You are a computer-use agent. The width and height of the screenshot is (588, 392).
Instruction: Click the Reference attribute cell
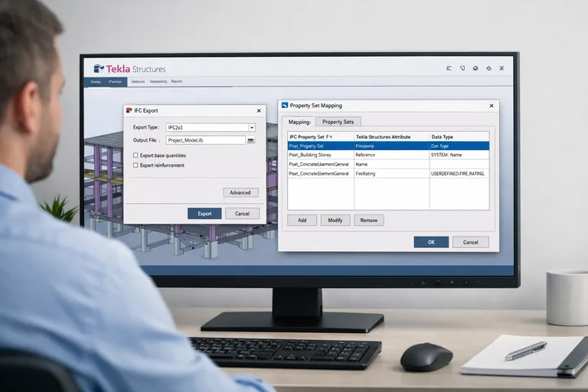391,155
